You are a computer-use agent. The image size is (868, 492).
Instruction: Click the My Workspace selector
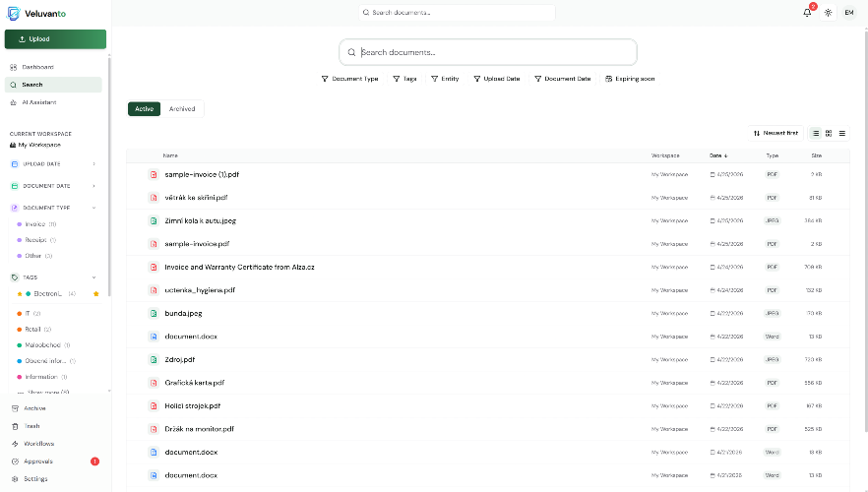click(35, 145)
